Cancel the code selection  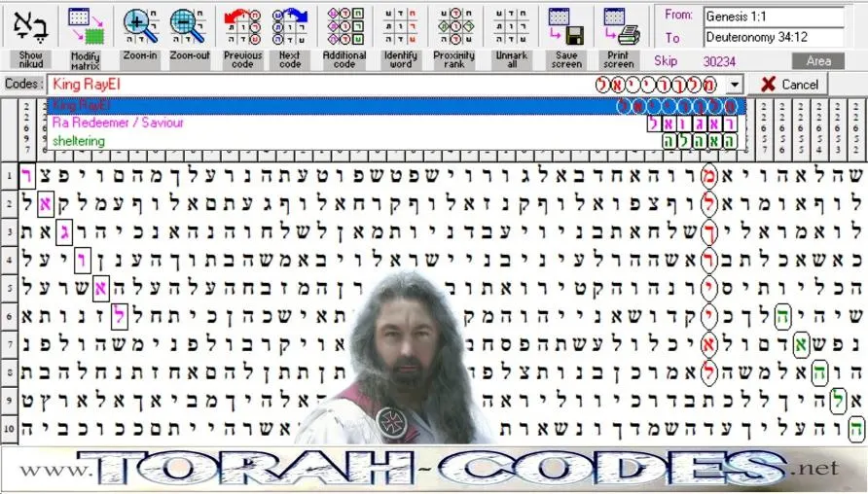(788, 84)
